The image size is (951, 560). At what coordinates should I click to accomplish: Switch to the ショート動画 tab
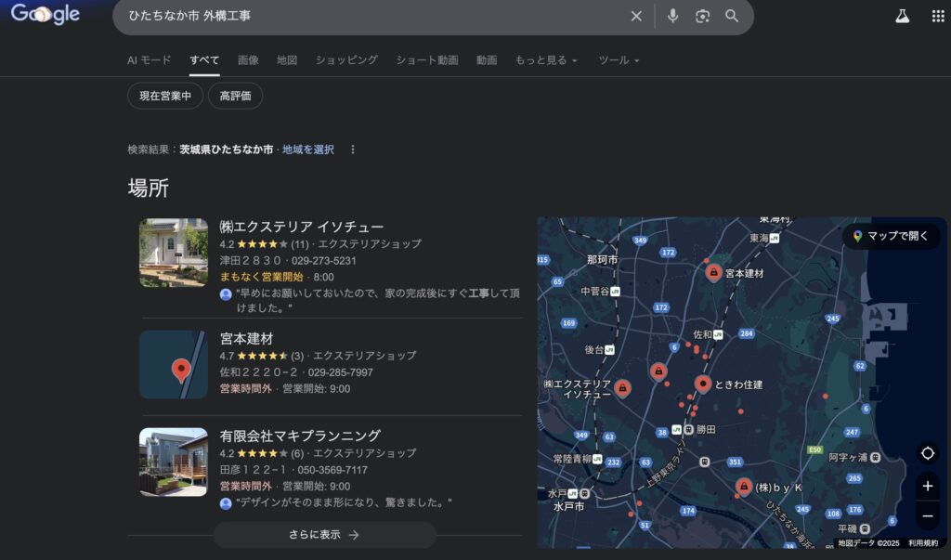click(x=427, y=60)
